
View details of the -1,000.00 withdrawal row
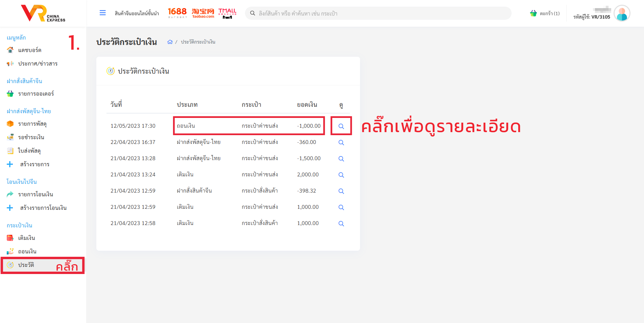click(x=341, y=126)
